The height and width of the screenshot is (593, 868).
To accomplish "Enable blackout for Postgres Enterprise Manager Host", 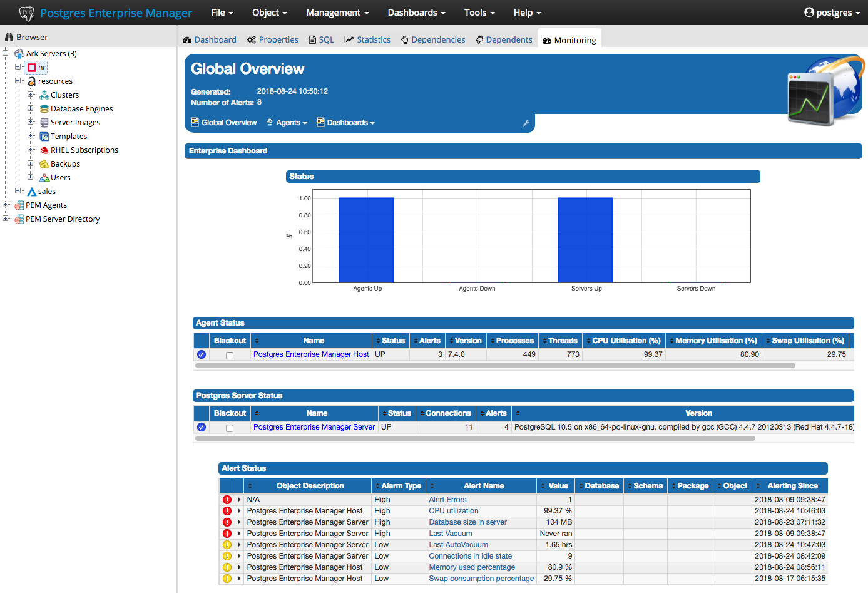I will click(x=229, y=354).
